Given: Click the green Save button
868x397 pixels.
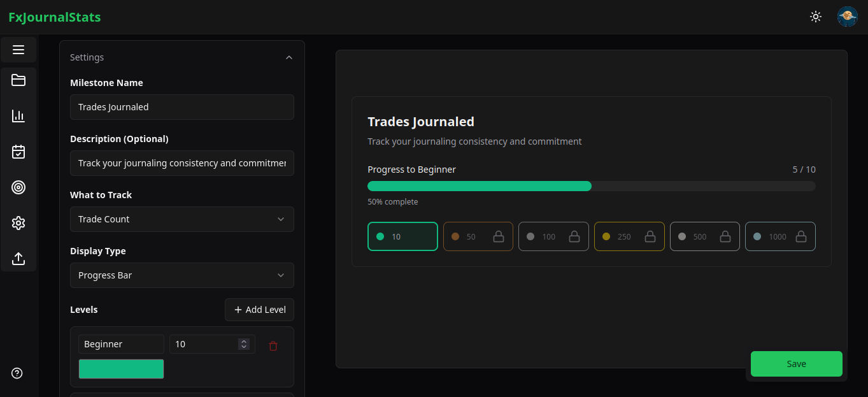Looking at the screenshot, I should click(x=796, y=364).
